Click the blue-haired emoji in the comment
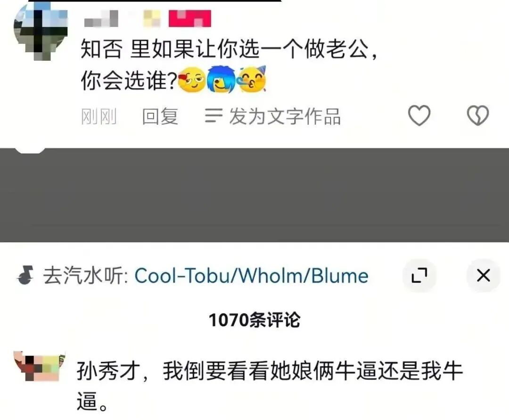The image size is (509, 420). point(222,80)
